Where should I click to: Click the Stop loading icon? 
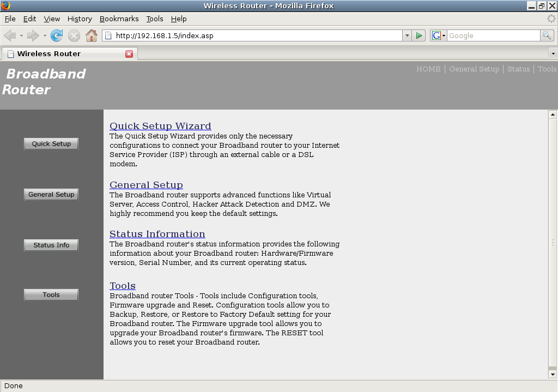(74, 35)
